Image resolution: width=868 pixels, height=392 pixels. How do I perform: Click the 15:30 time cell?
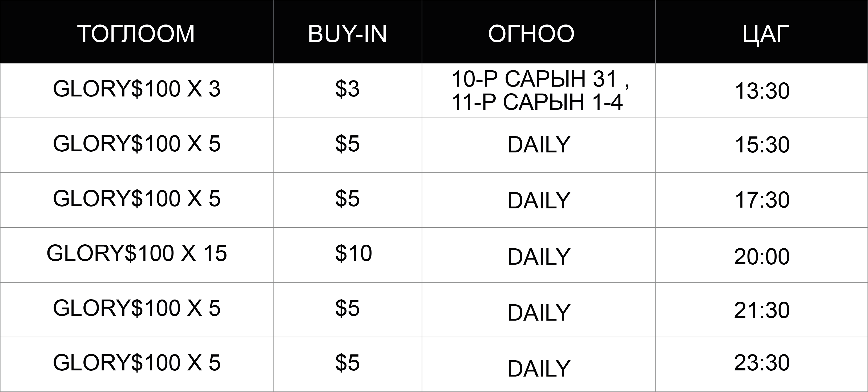[761, 145]
